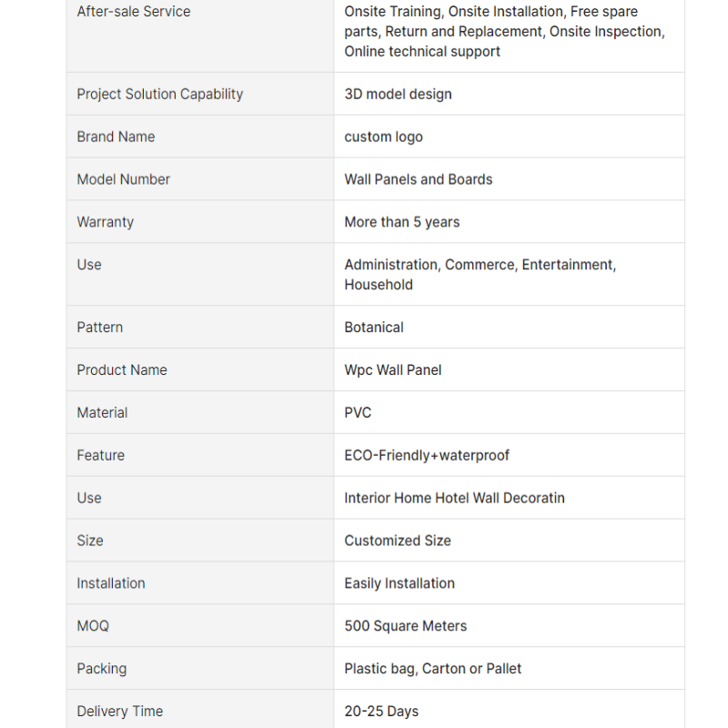Select the "Wpc Wall Panel" value
Image resolution: width=728 pixels, height=728 pixels.
tap(393, 369)
